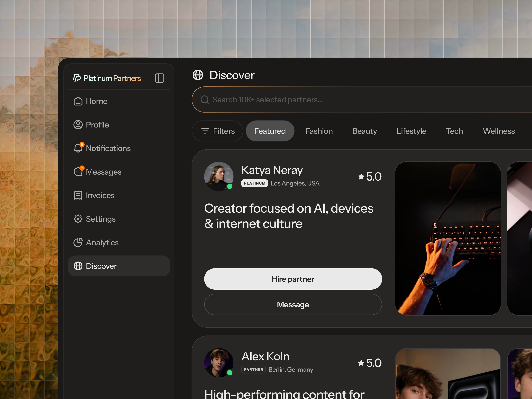
Task: Click notification count badge 5
Action: (x=82, y=144)
